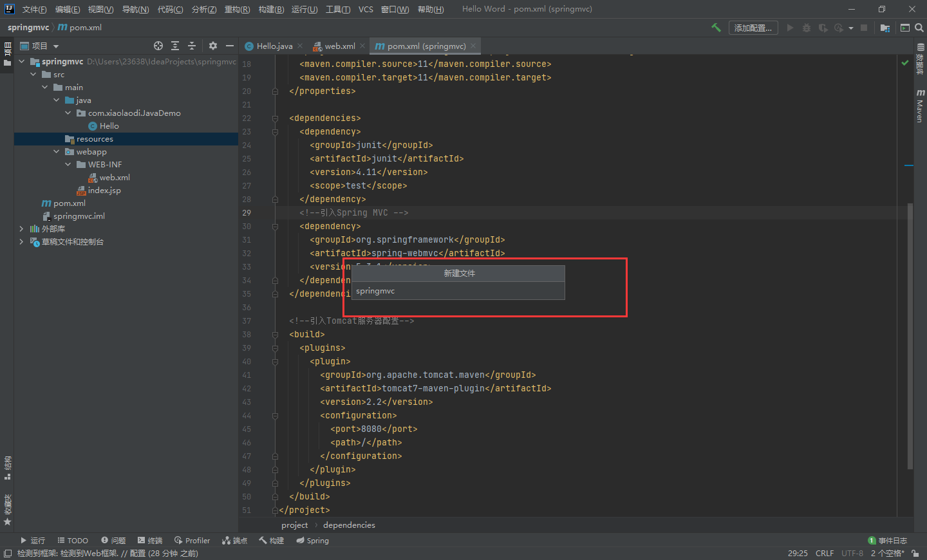Run the application with the green play icon

click(790, 28)
